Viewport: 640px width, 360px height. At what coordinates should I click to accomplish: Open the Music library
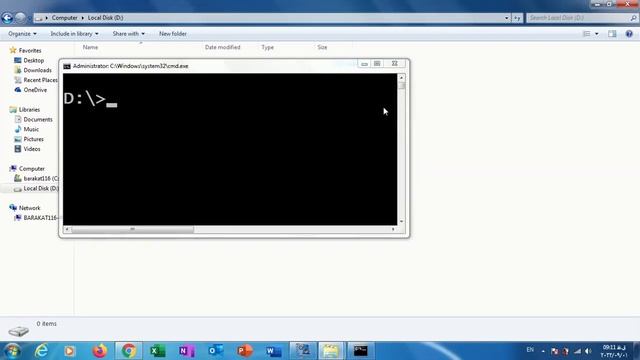click(31, 129)
